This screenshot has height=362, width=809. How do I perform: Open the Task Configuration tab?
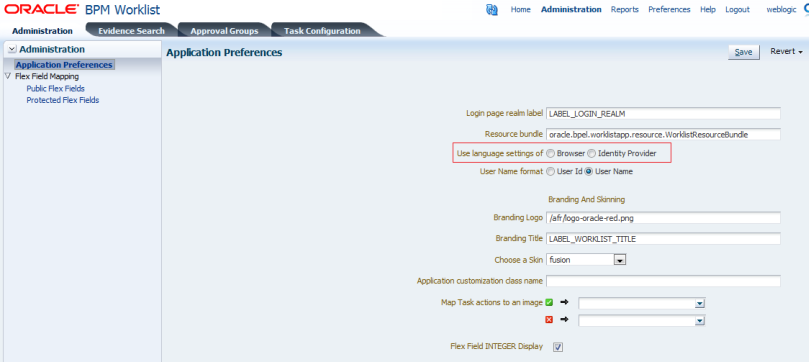coord(322,30)
